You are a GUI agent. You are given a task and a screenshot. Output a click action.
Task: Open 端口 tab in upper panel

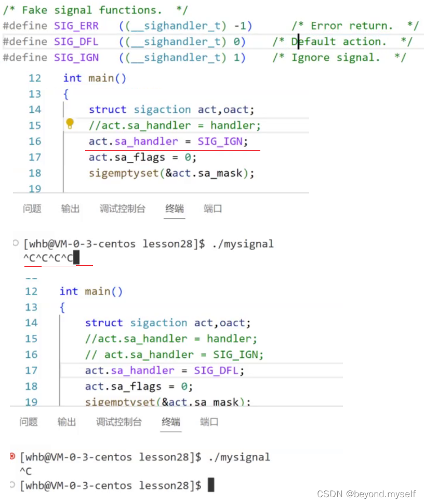[x=213, y=209]
